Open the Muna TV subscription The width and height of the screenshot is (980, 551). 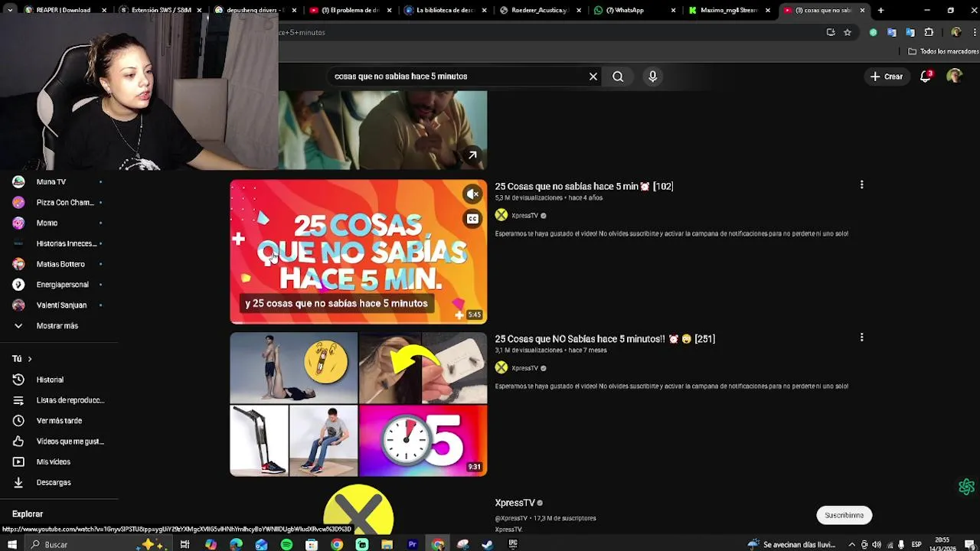(x=59, y=182)
